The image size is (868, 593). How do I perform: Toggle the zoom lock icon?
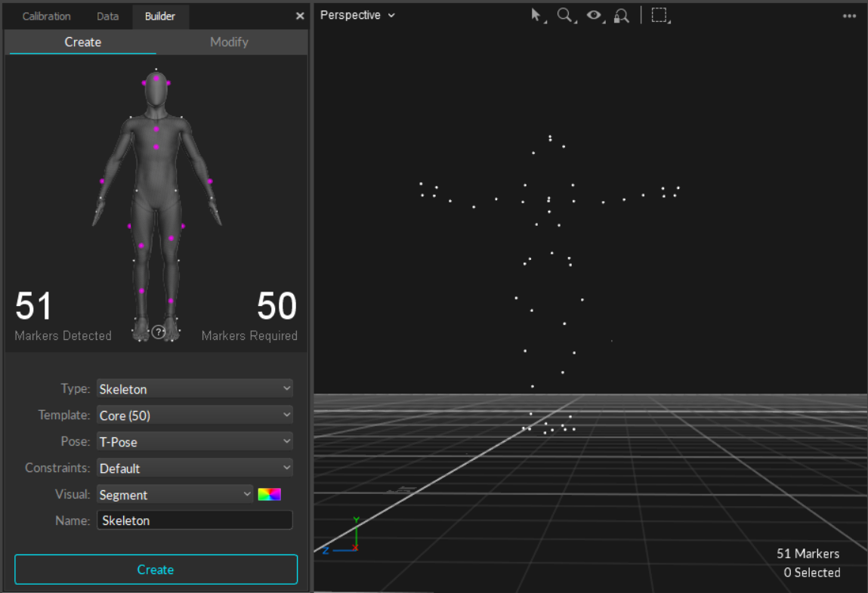(x=621, y=15)
